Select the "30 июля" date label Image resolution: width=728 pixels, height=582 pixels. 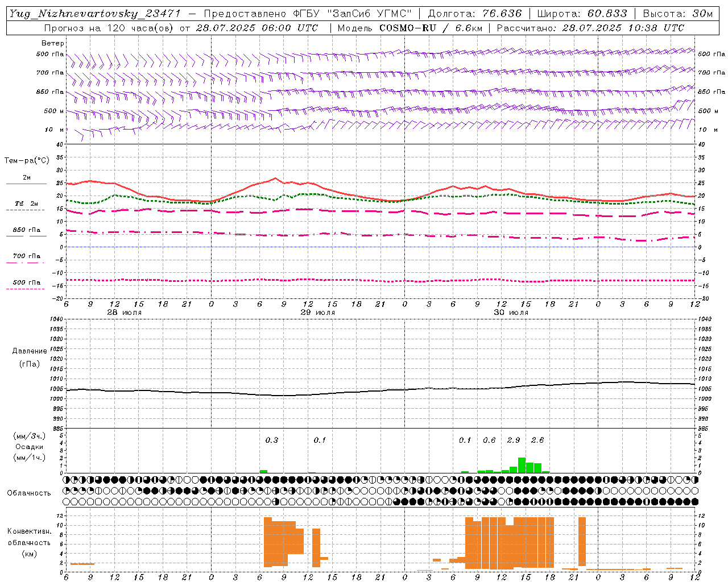pos(511,313)
